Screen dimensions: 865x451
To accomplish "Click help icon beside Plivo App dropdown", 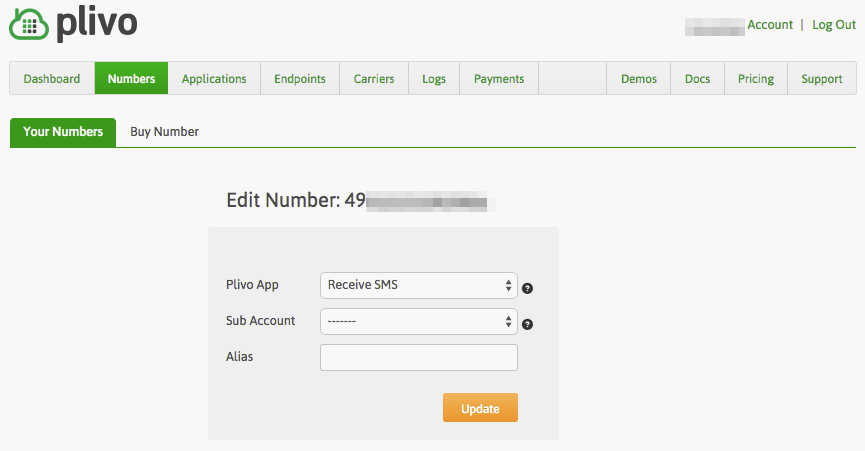I will coord(527,288).
